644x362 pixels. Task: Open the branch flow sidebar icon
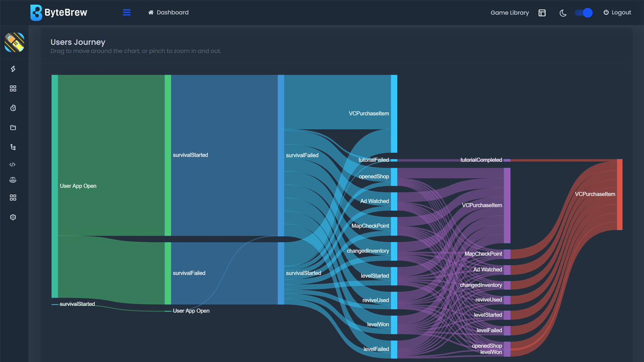[13, 147]
